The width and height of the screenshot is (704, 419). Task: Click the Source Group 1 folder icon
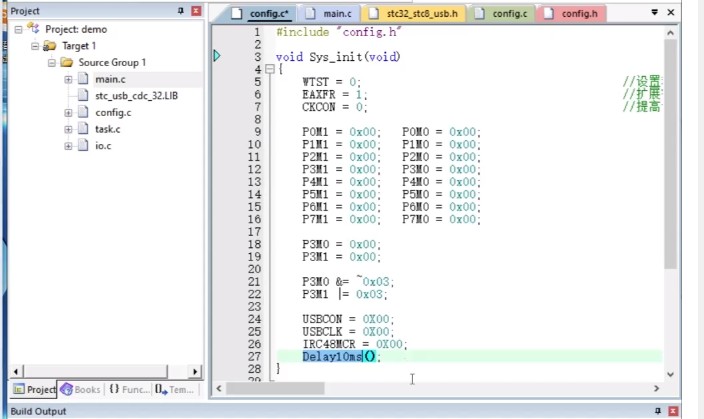pyautogui.click(x=66, y=62)
